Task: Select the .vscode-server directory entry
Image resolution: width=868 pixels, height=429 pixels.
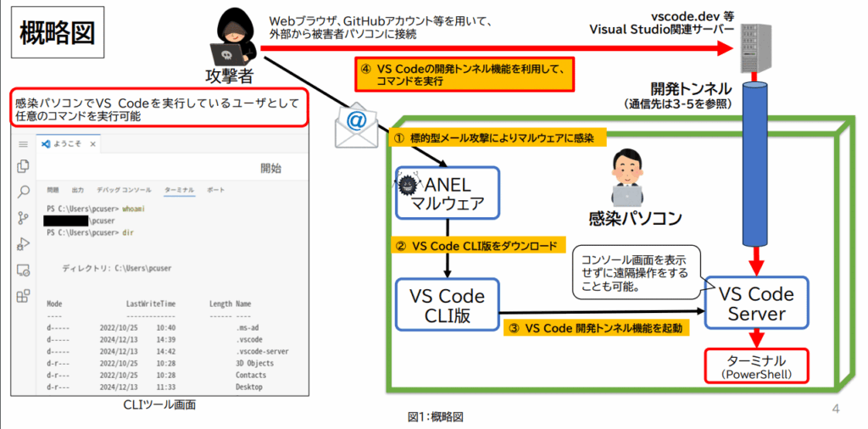Action: [262, 352]
